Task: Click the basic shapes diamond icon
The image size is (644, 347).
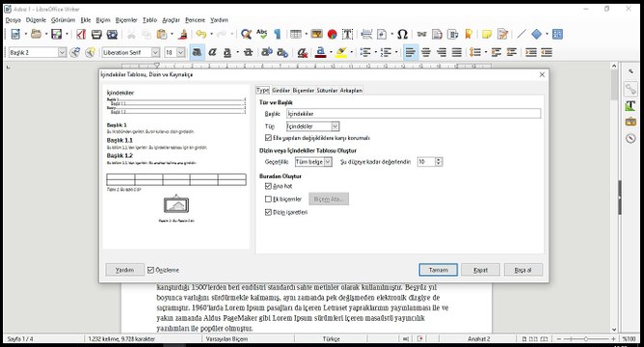Action: 536,34
